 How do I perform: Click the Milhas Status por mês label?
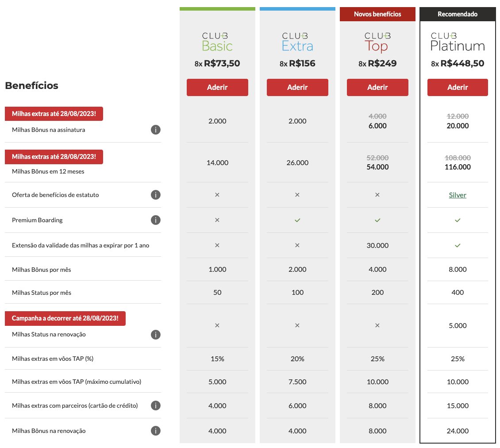42,293
